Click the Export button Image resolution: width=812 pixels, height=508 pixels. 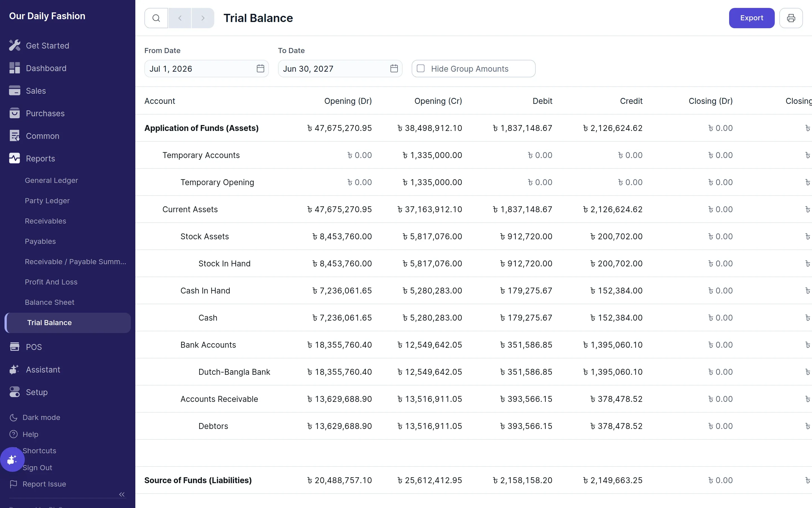pos(752,18)
